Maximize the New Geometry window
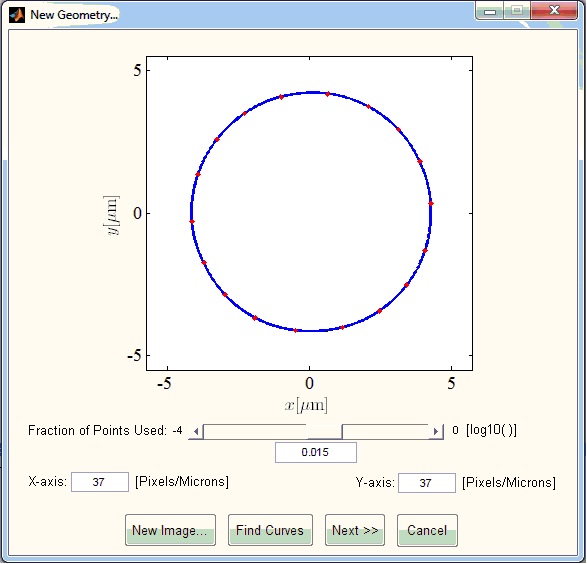This screenshot has width=587, height=564. [517, 10]
